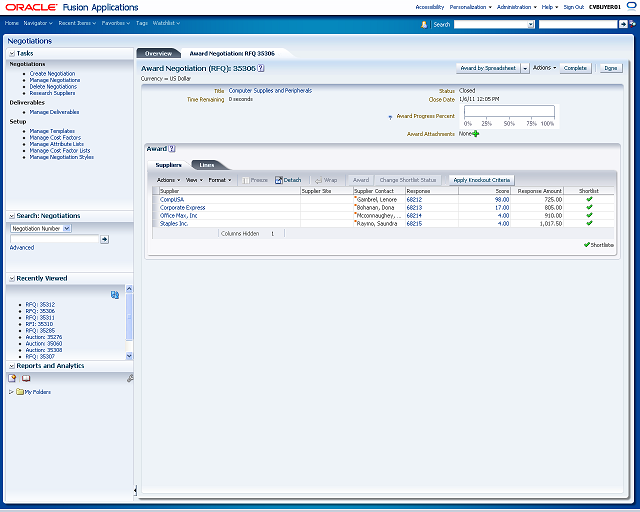Click the global search text field
Viewport: 640px width, 512px height.
pos(578,24)
